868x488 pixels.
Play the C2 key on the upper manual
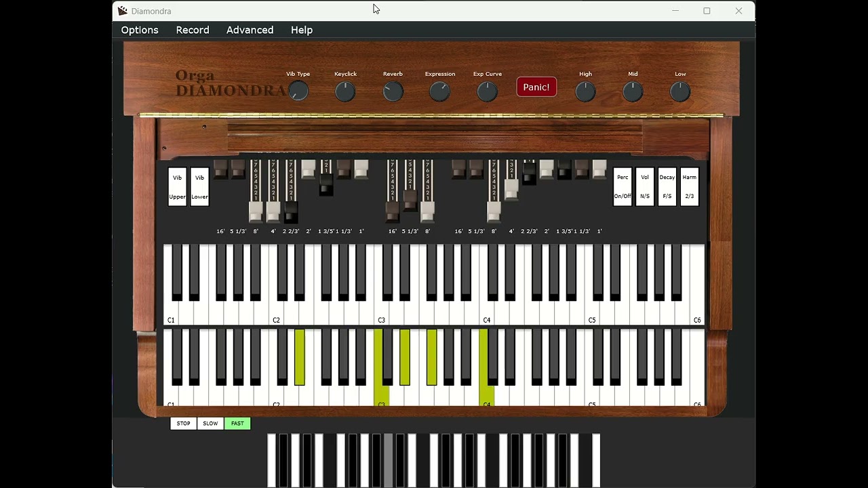click(276, 312)
